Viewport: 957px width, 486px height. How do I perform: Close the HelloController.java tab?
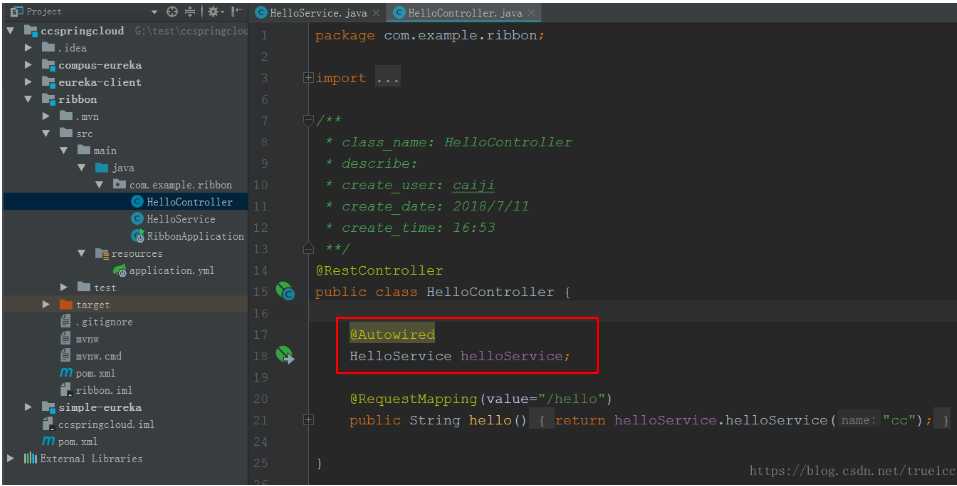click(532, 13)
